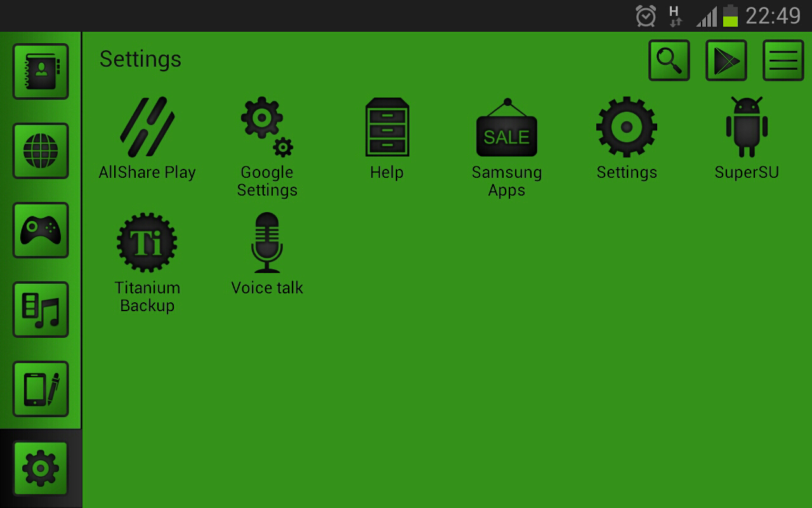The height and width of the screenshot is (508, 812).
Task: Tap the battery status icon
Action: click(x=730, y=16)
